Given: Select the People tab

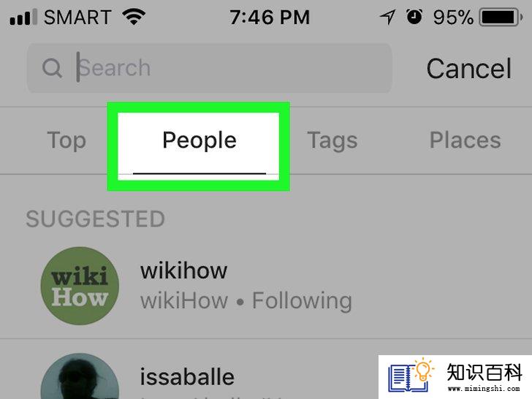Looking at the screenshot, I should click(199, 140).
